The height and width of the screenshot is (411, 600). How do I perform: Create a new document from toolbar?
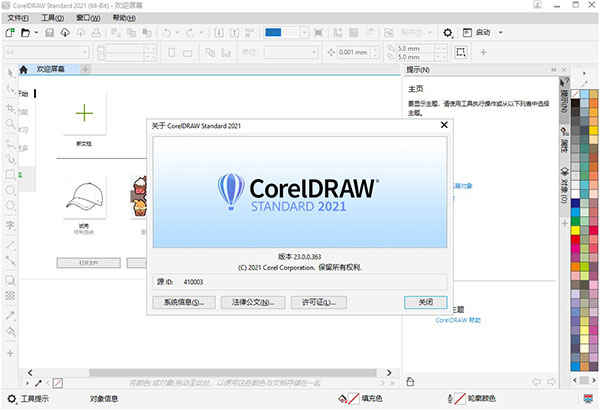pos(10,33)
